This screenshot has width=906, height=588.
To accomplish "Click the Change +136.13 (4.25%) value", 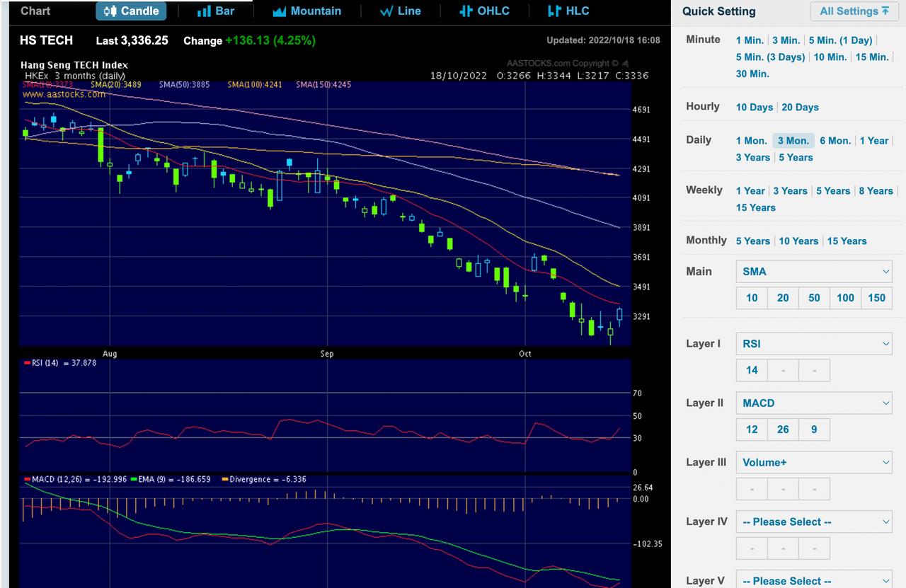I will point(249,40).
